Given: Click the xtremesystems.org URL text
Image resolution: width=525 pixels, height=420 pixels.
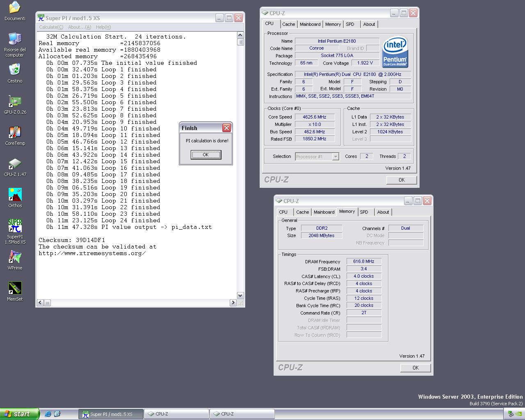Looking at the screenshot, I should click(x=92, y=253).
